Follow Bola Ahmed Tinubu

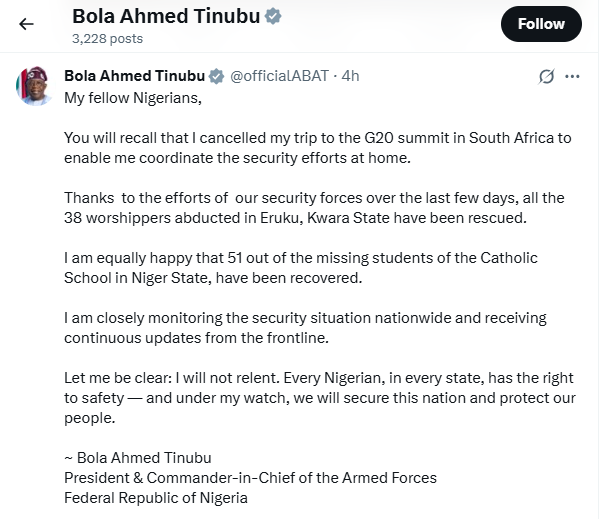541,24
